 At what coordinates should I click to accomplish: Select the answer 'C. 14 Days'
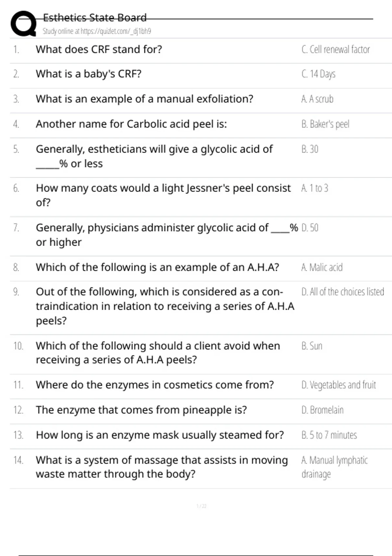(318, 74)
